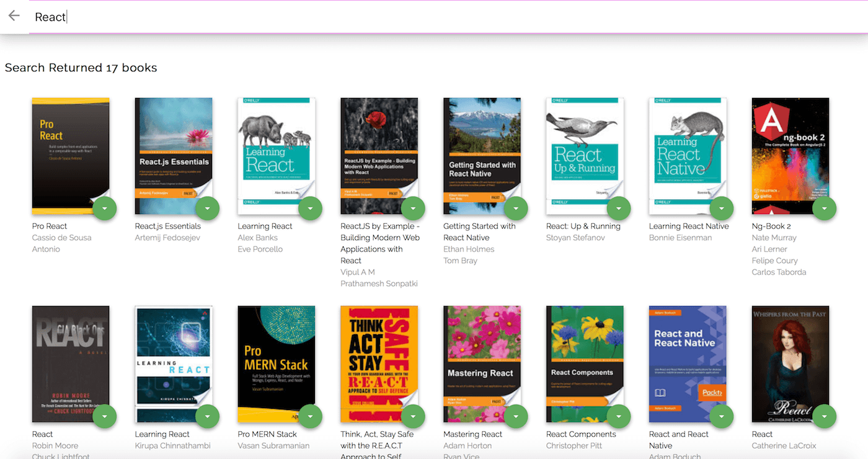Image resolution: width=868 pixels, height=459 pixels.
Task: Click author name 'Artemij Fedosejev'
Action: click(x=168, y=238)
